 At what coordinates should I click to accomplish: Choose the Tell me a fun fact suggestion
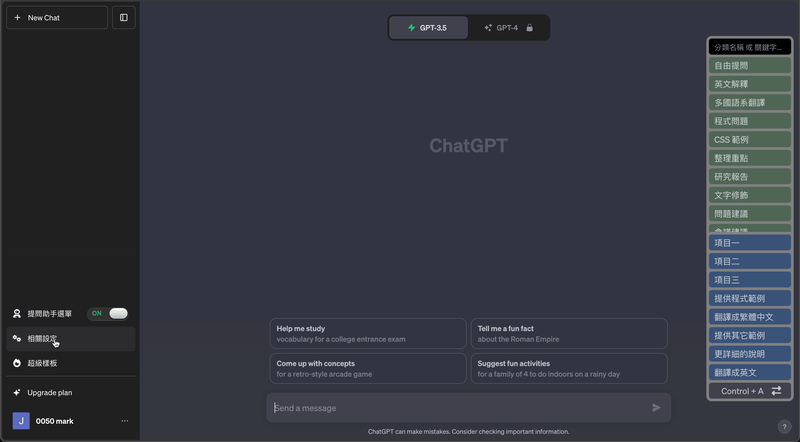[x=569, y=334]
